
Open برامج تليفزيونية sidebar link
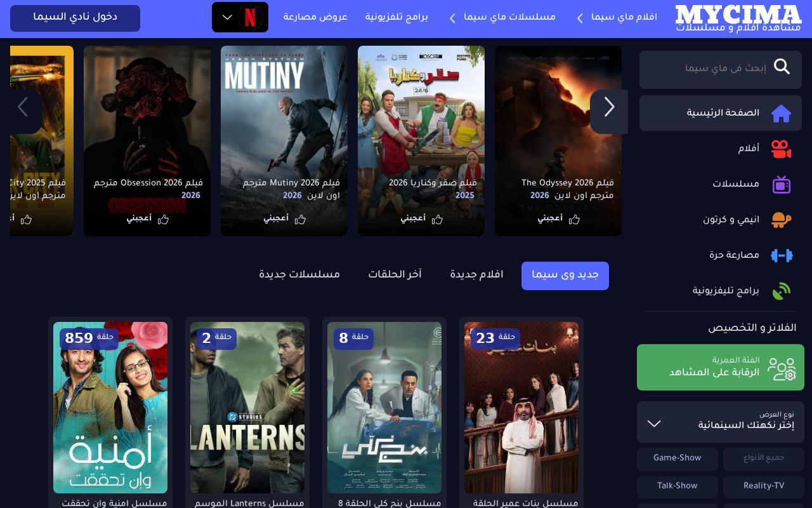[721, 291]
